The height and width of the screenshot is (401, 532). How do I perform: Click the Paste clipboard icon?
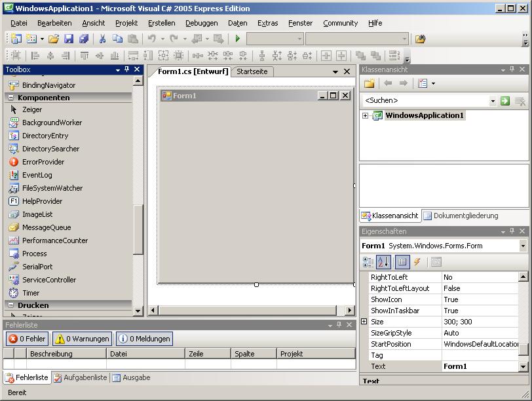click(132, 39)
